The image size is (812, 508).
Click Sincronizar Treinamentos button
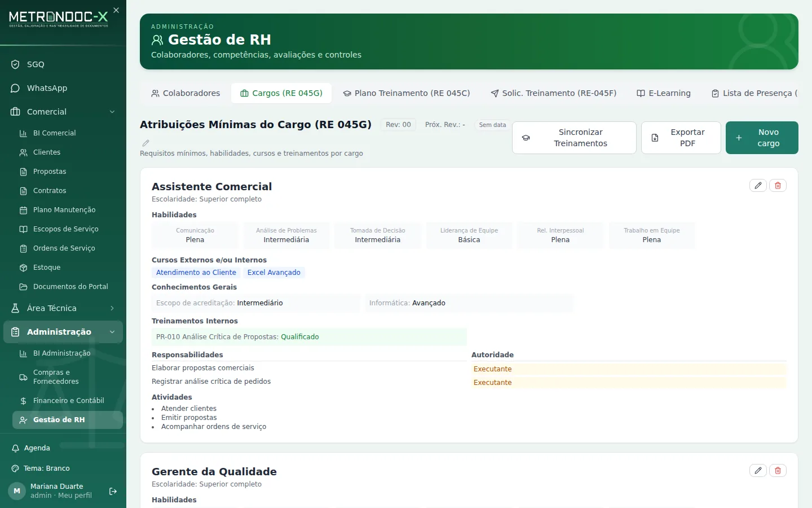tap(574, 138)
